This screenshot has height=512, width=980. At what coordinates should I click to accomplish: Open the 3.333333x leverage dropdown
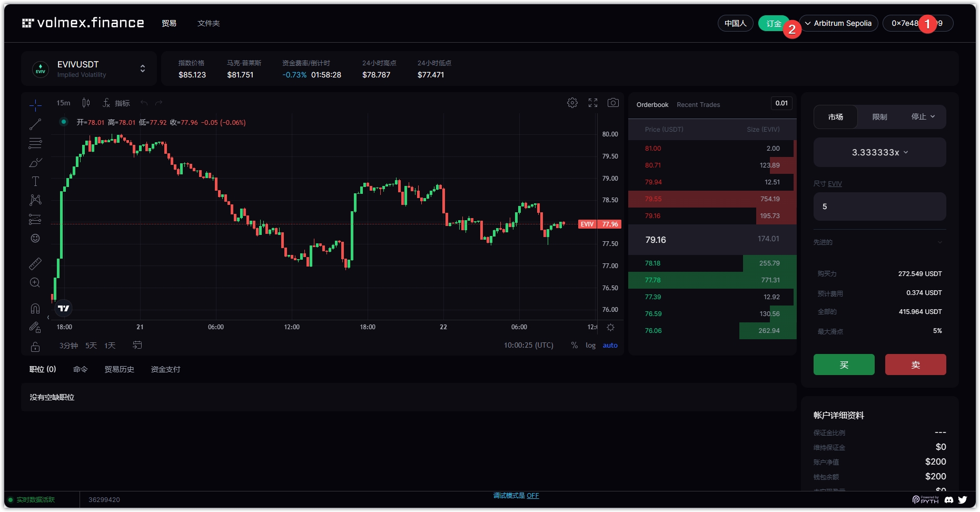pos(879,152)
